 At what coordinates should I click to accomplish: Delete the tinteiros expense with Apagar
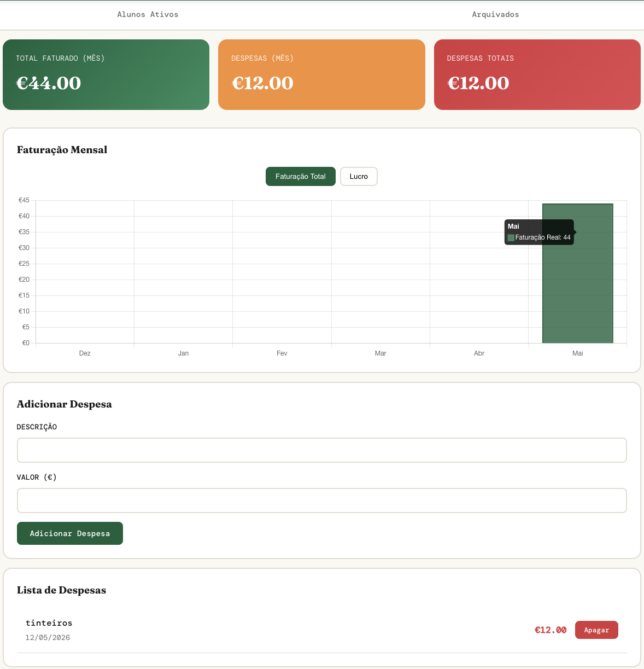[596, 630]
